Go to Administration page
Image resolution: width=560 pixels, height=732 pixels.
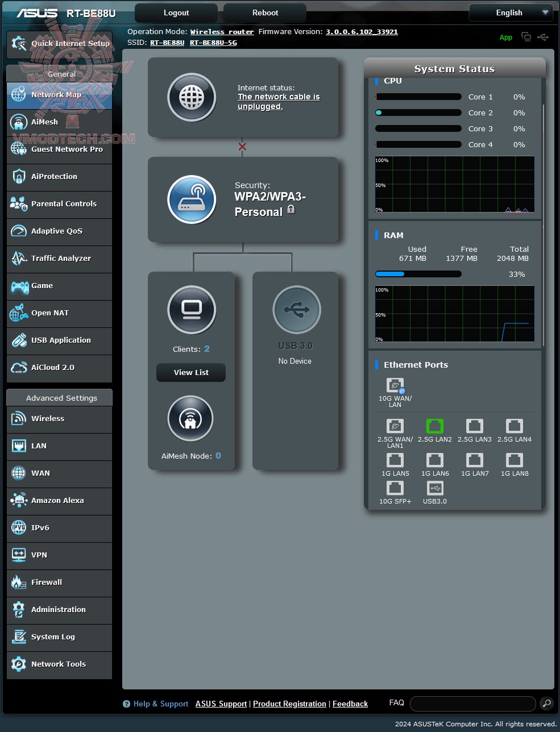coord(59,610)
